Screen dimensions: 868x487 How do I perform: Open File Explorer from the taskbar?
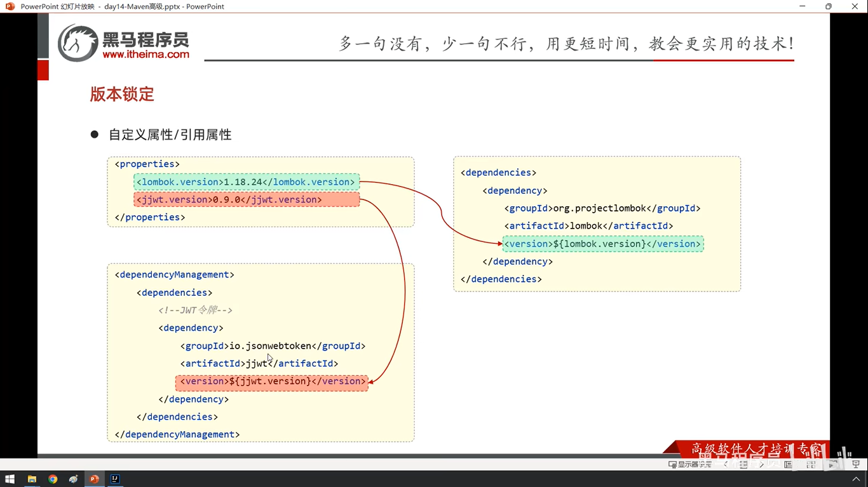32,479
